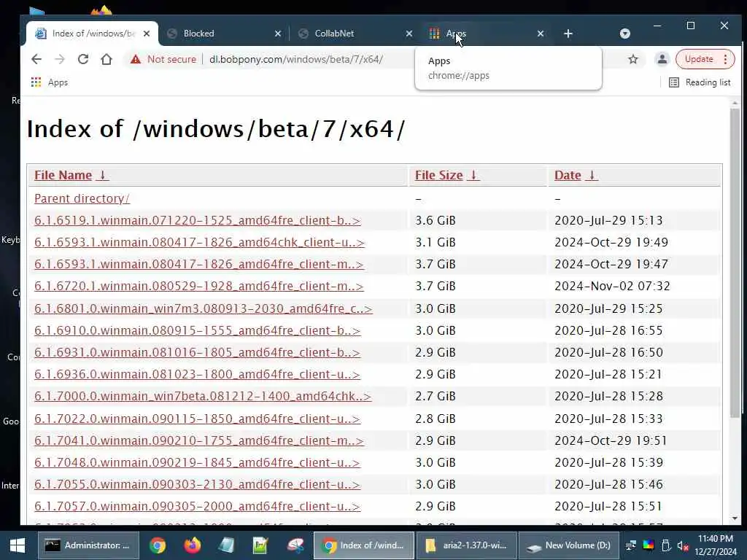Screen dimensions: 747x560
Task: Launch Chrome from taskbar pinned icon
Action: coord(158,545)
